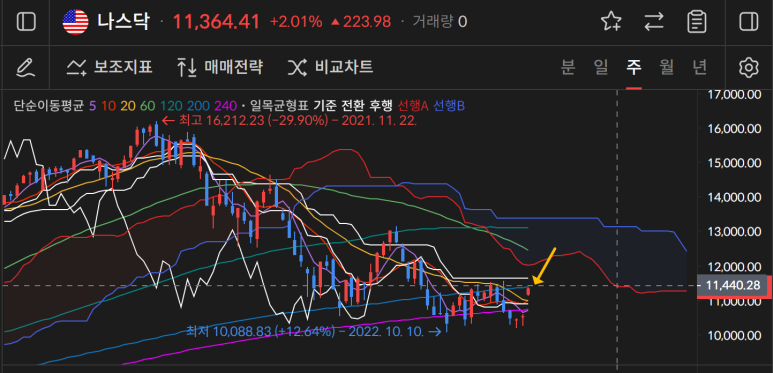Toggle the 60 moving average legend
Viewport: 773px width, 373px height.
coord(146,105)
